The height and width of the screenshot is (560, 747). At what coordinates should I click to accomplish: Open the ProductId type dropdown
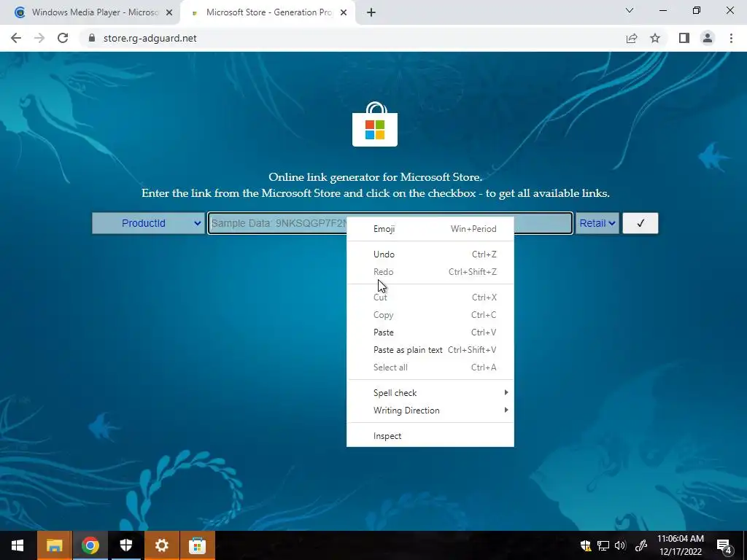pyautogui.click(x=148, y=223)
